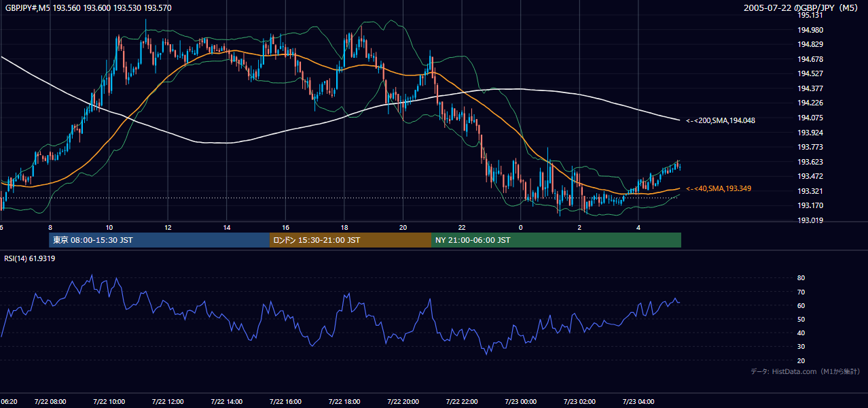Click RSI scale value 70
The height and width of the screenshot is (408, 868).
[x=801, y=292]
